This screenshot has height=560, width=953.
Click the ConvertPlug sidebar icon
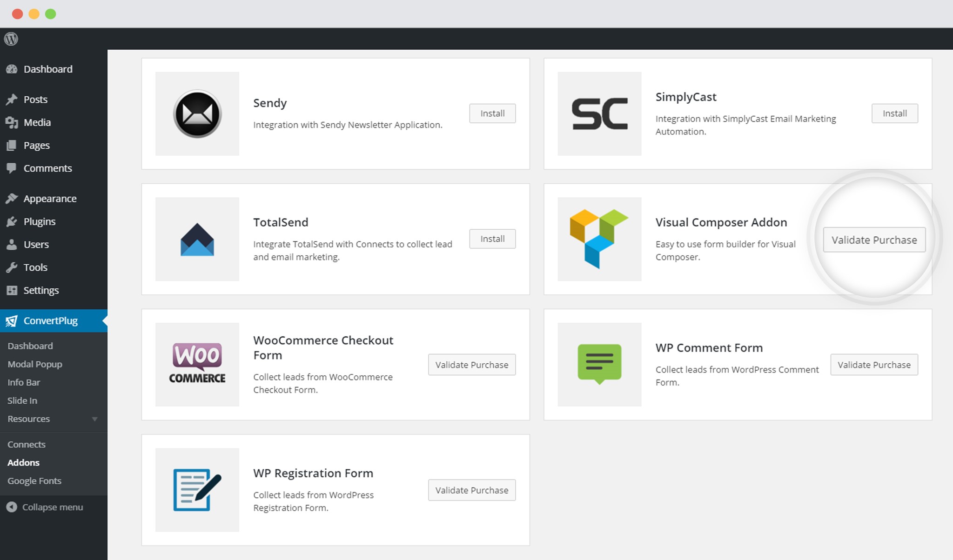coord(12,320)
